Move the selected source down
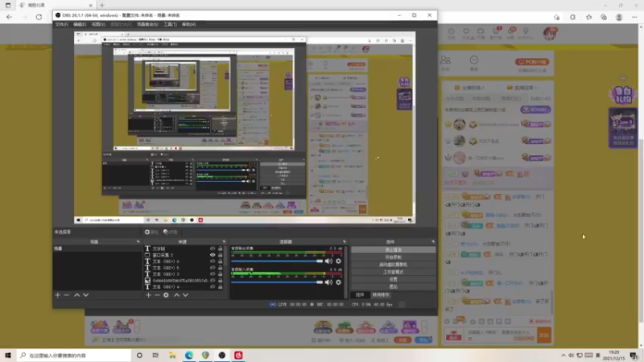Image resolution: width=644 pixels, height=362 pixels. (186, 294)
